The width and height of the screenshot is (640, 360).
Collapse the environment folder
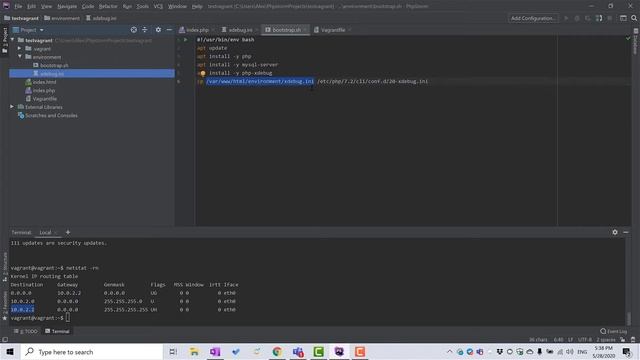(19, 57)
